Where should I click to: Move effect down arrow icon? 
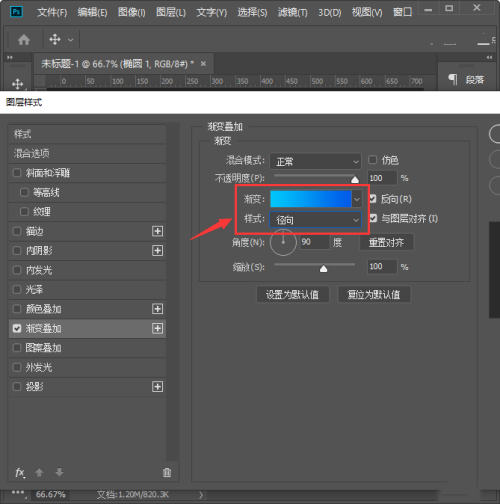[x=59, y=472]
